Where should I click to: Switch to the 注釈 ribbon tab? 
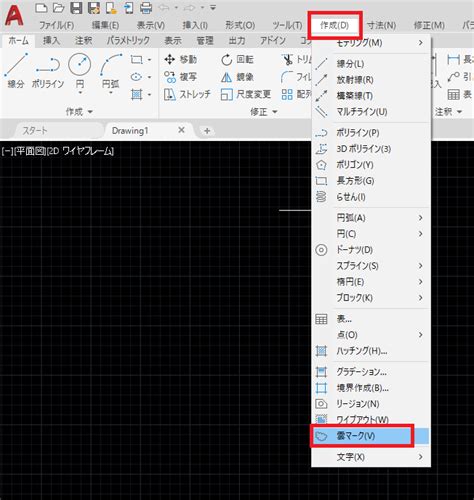coord(83,41)
